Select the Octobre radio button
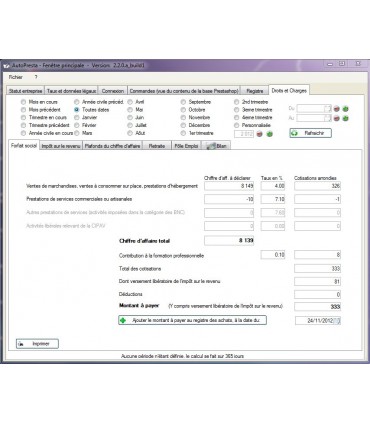 tap(183, 110)
